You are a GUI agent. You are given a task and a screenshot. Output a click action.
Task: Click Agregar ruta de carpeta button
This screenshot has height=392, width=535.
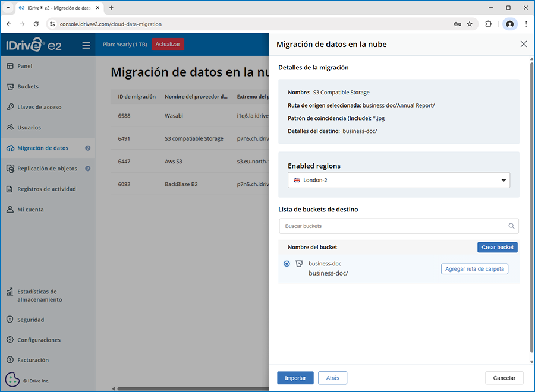[x=474, y=269]
